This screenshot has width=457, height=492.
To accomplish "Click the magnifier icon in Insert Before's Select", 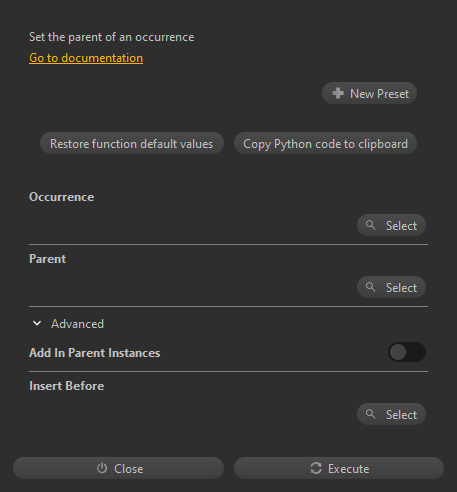I will point(370,414).
